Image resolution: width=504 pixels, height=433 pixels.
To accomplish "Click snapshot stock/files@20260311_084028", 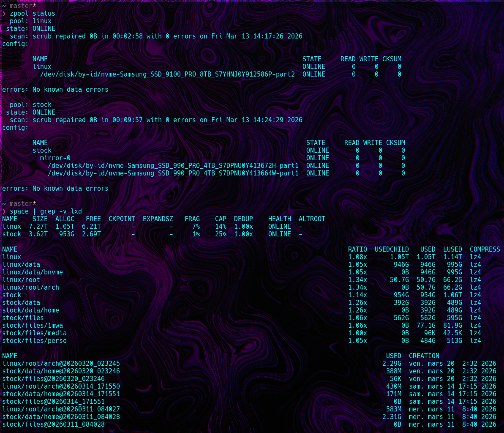I will (53, 424).
